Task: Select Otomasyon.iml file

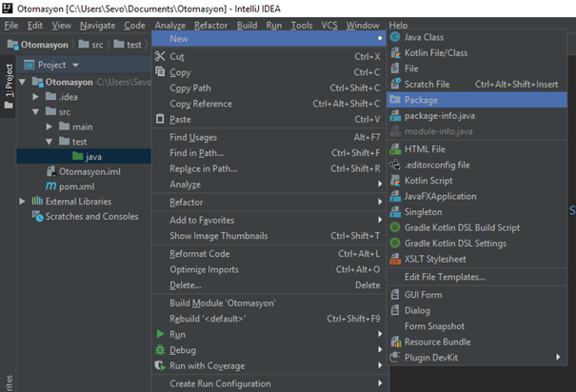Action: 84,171
